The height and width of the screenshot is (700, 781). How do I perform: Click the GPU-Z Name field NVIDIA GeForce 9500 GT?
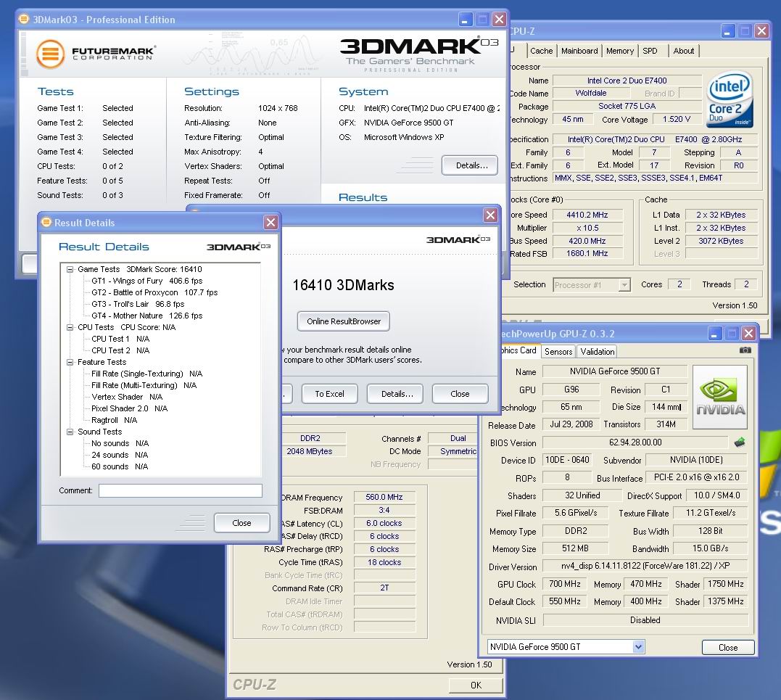(x=615, y=371)
